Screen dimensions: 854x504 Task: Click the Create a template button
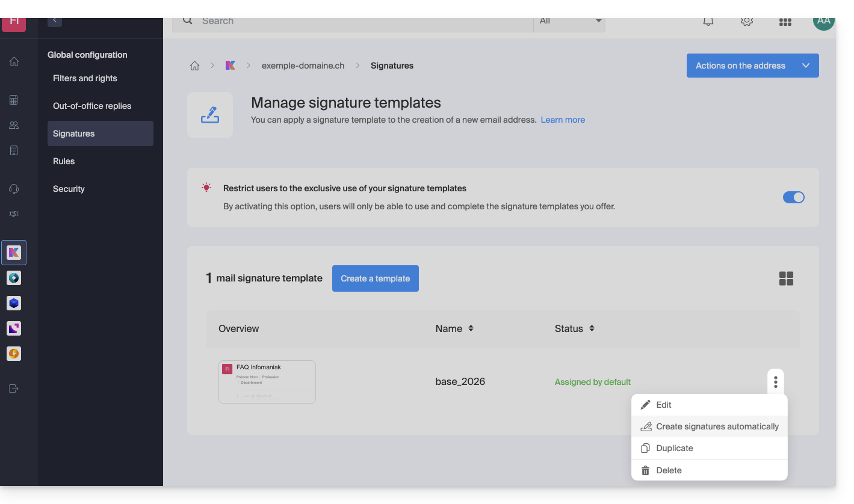375,278
